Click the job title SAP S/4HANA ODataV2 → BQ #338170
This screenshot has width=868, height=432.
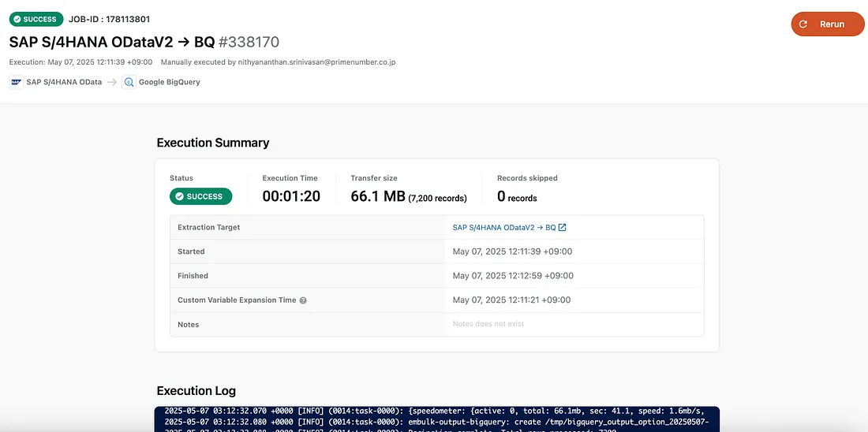click(x=144, y=42)
